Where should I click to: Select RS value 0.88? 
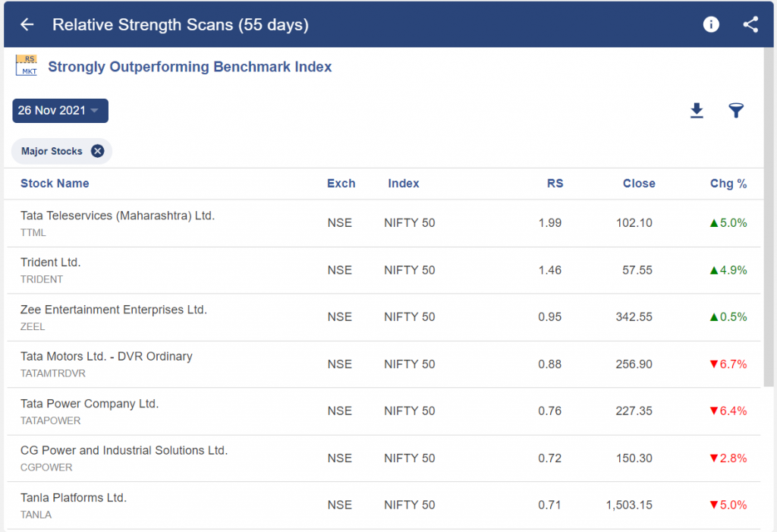coord(550,364)
